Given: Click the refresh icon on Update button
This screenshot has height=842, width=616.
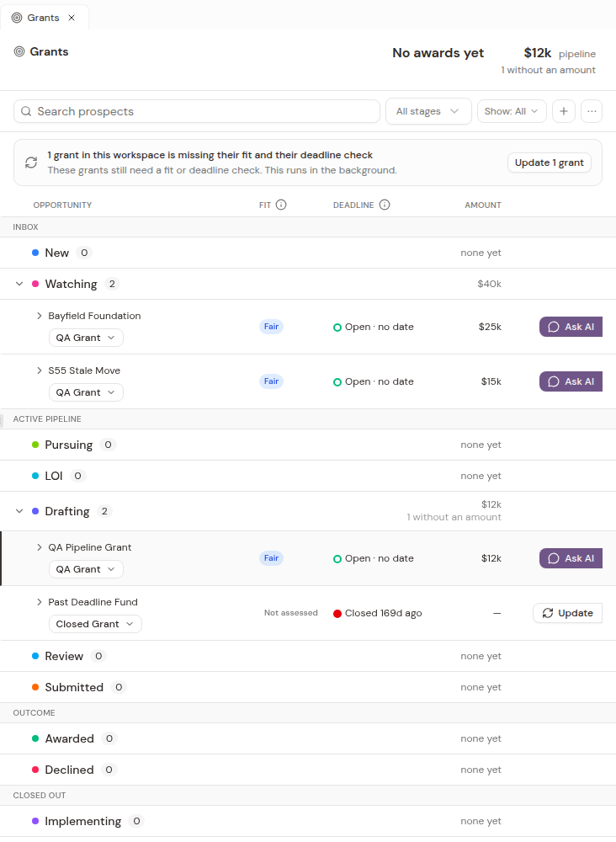Looking at the screenshot, I should (x=547, y=613).
